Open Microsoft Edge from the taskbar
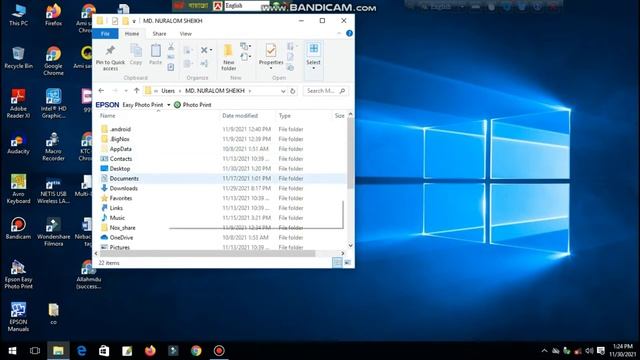The height and width of the screenshot is (360, 640). [81, 351]
